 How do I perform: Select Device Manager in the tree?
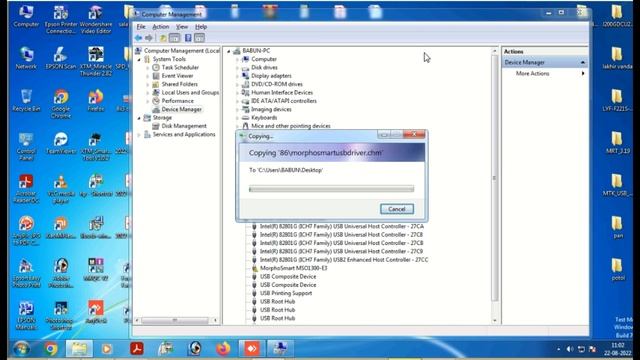181,109
